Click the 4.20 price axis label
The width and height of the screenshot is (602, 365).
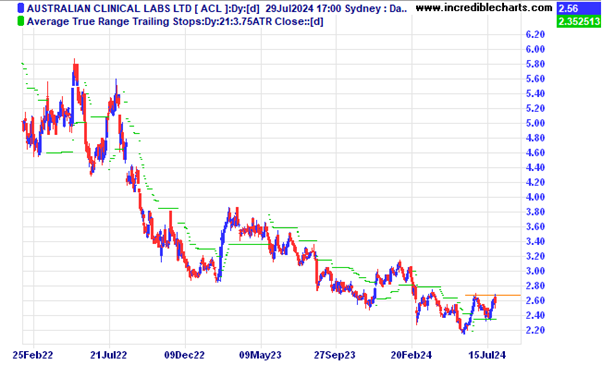(x=535, y=182)
